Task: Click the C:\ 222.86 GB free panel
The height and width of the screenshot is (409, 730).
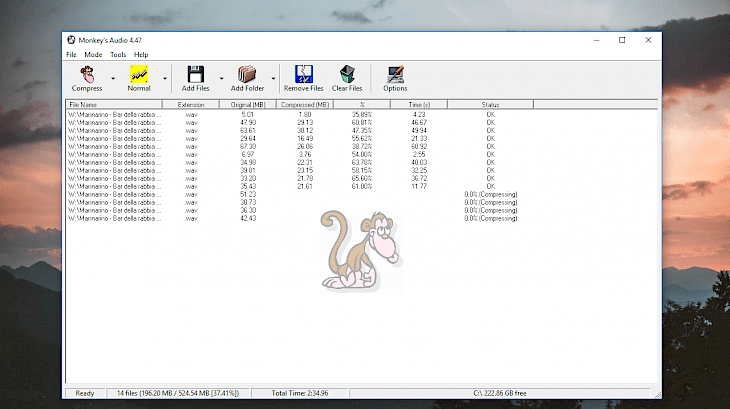Action: 500,393
